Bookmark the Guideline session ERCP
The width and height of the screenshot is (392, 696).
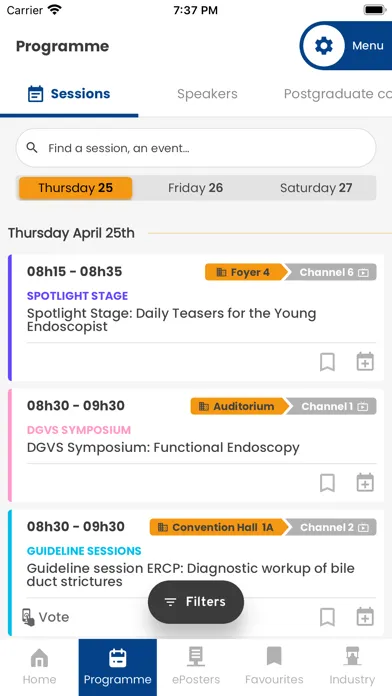pos(327,617)
